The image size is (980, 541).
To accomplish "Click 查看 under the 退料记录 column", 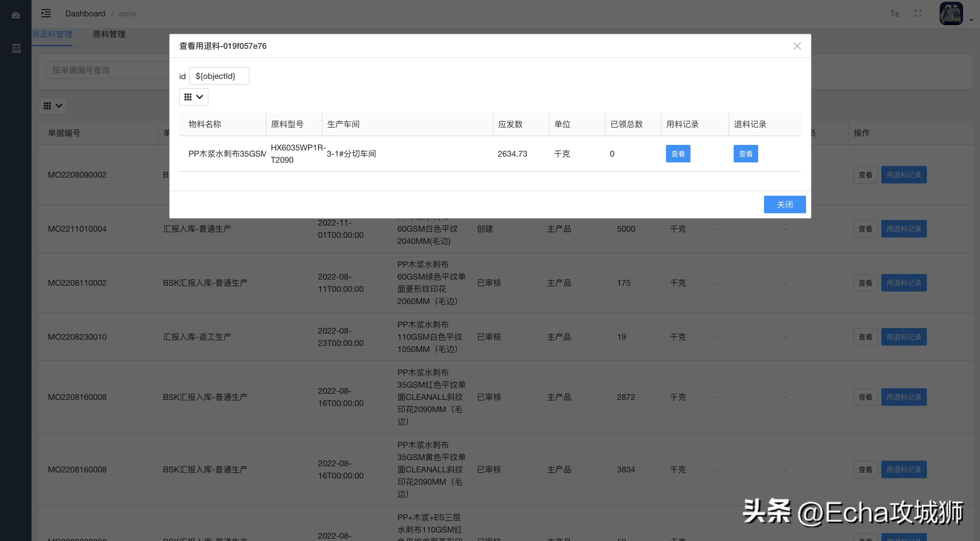I will (x=746, y=153).
